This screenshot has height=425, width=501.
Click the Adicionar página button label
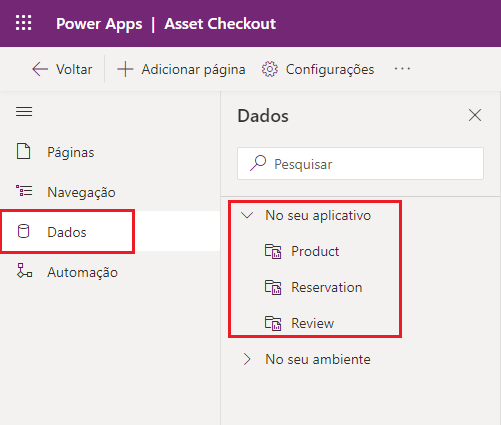click(x=193, y=69)
